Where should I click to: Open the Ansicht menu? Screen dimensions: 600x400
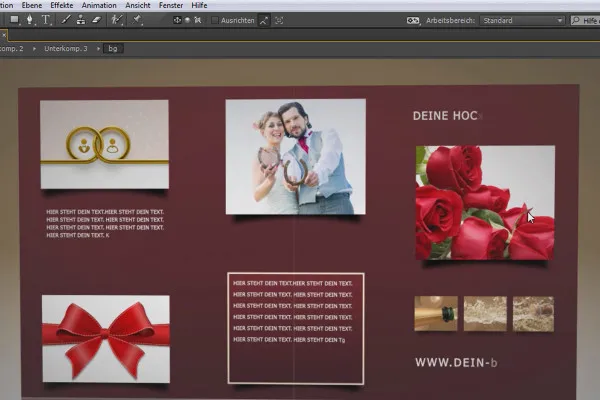138,5
